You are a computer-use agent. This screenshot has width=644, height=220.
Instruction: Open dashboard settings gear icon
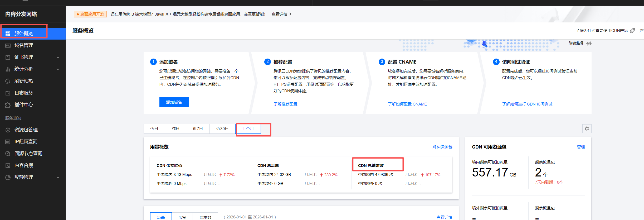click(x=587, y=129)
